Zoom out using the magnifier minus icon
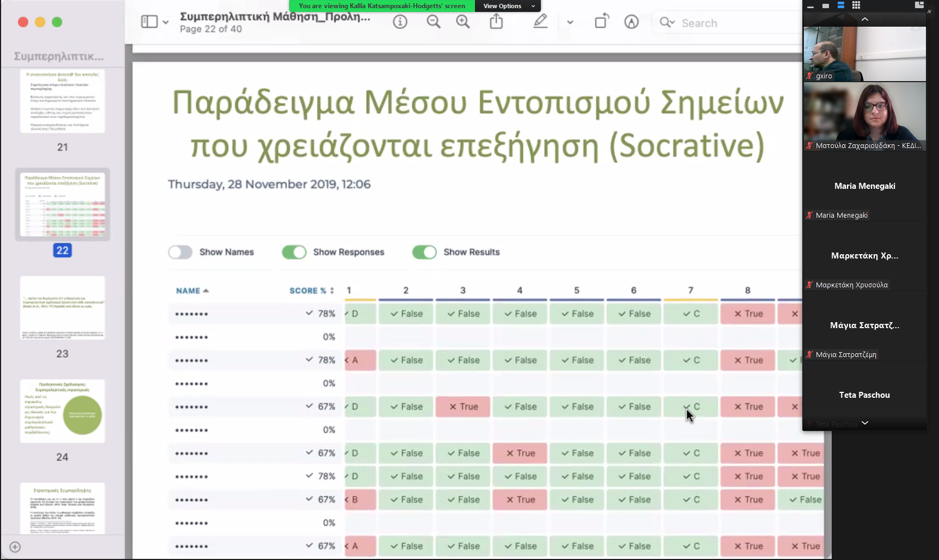The image size is (939, 560). pos(434,22)
